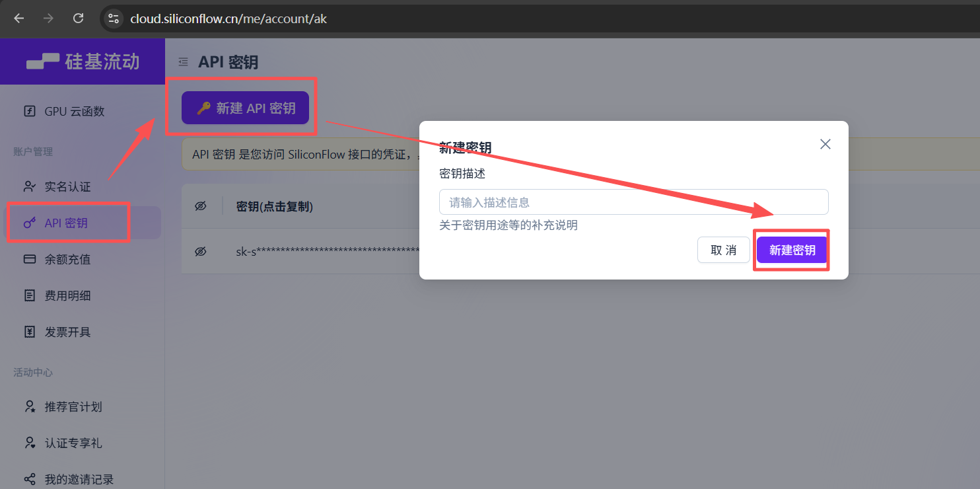Copy the masked sk-s key text
Viewport: 980px width, 489px height.
tap(328, 251)
